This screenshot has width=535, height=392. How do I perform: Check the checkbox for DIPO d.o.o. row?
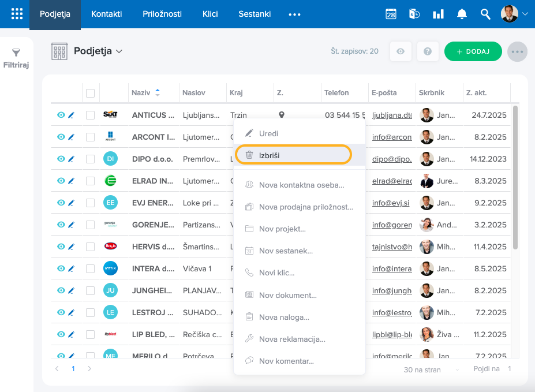click(x=90, y=159)
